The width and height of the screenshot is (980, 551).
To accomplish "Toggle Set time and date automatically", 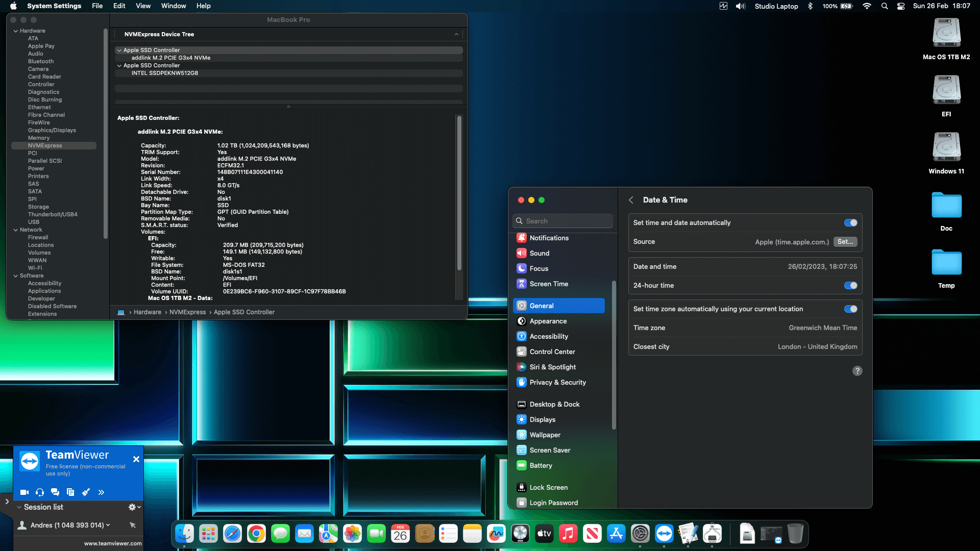I will click(850, 222).
